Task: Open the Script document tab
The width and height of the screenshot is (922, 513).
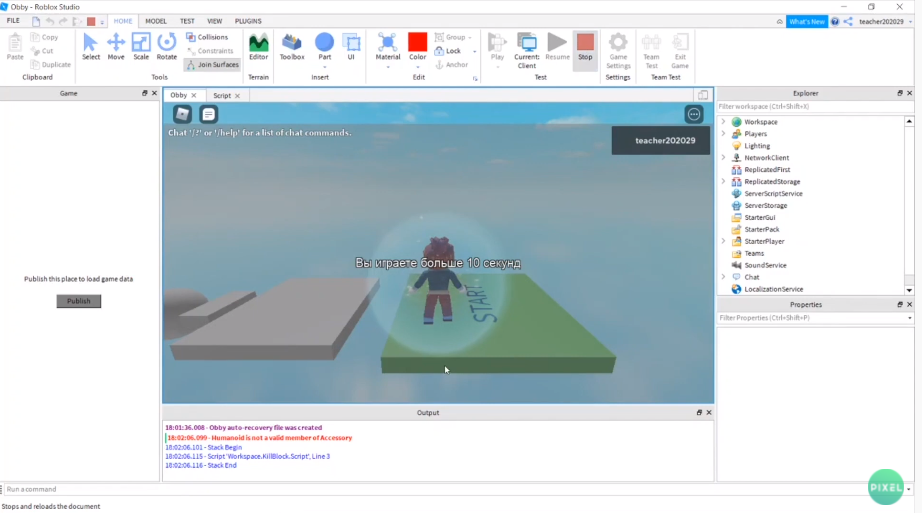Action: click(222, 95)
